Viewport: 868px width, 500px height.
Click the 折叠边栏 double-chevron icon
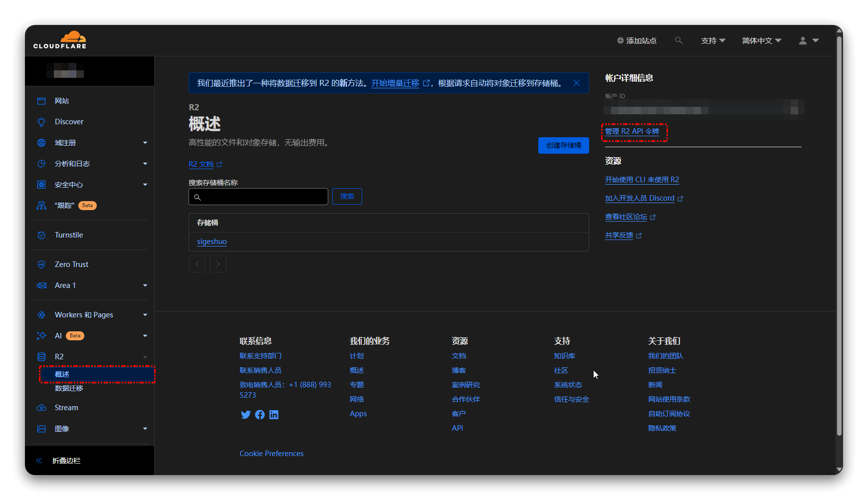(39, 461)
